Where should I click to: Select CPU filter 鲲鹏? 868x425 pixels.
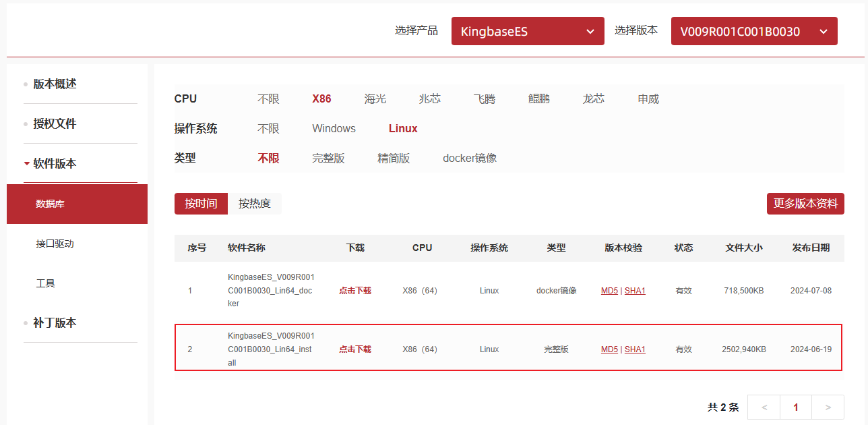tap(539, 98)
